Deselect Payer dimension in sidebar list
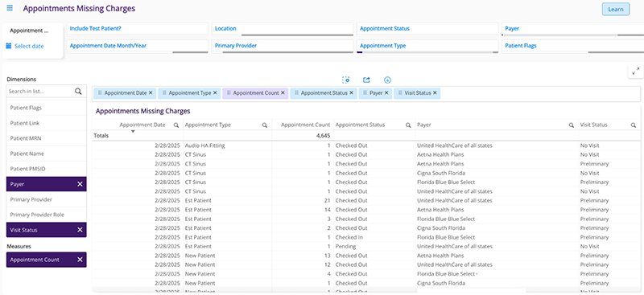 (x=80, y=184)
